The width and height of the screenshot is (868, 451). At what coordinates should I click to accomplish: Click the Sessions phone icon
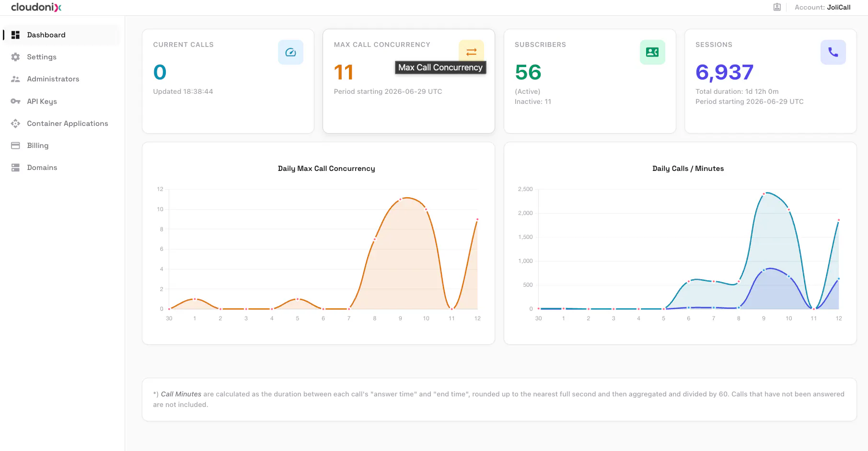833,52
